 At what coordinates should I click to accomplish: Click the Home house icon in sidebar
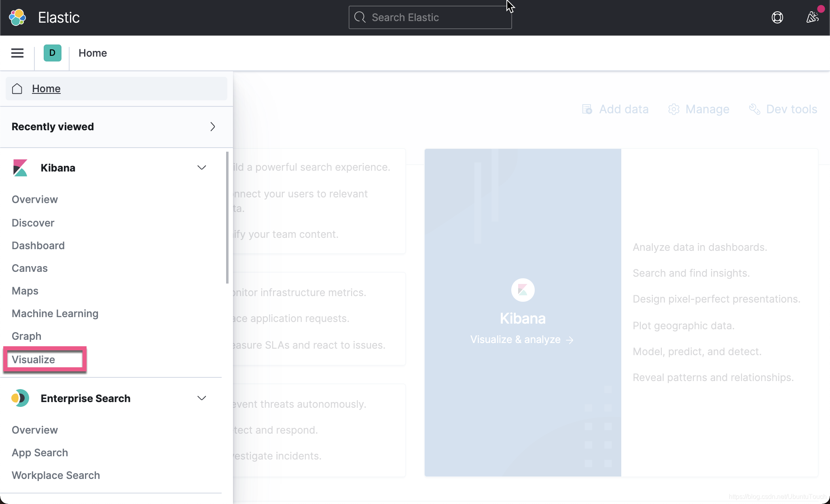(17, 89)
